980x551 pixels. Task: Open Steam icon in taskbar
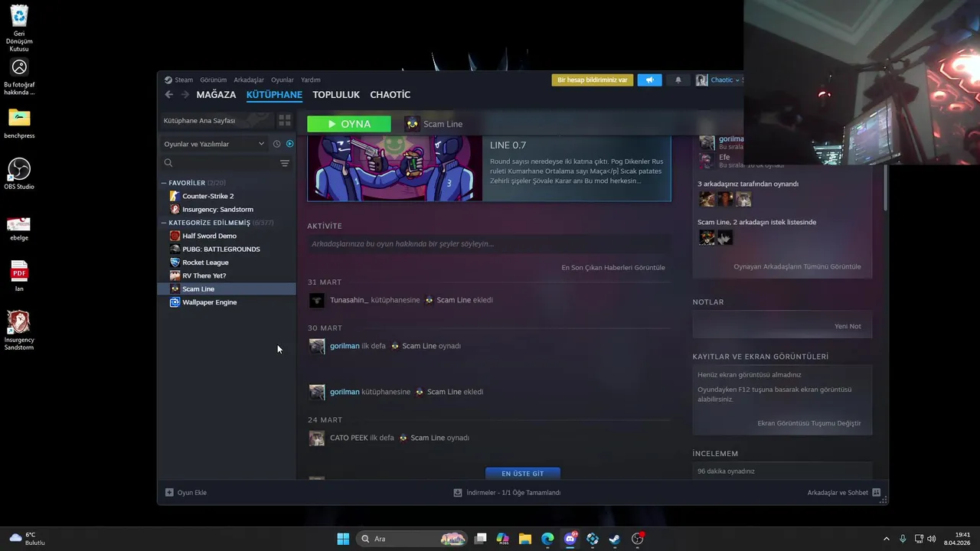point(614,539)
